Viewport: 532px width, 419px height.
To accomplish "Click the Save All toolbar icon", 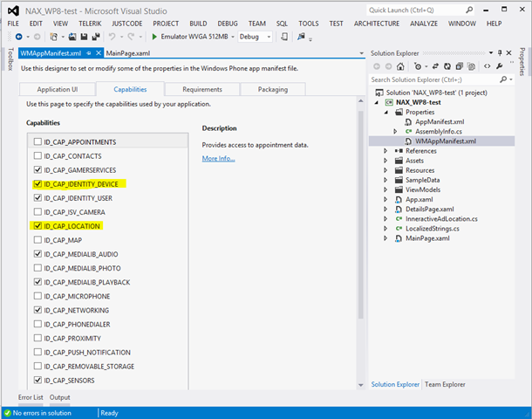I will (x=95, y=37).
